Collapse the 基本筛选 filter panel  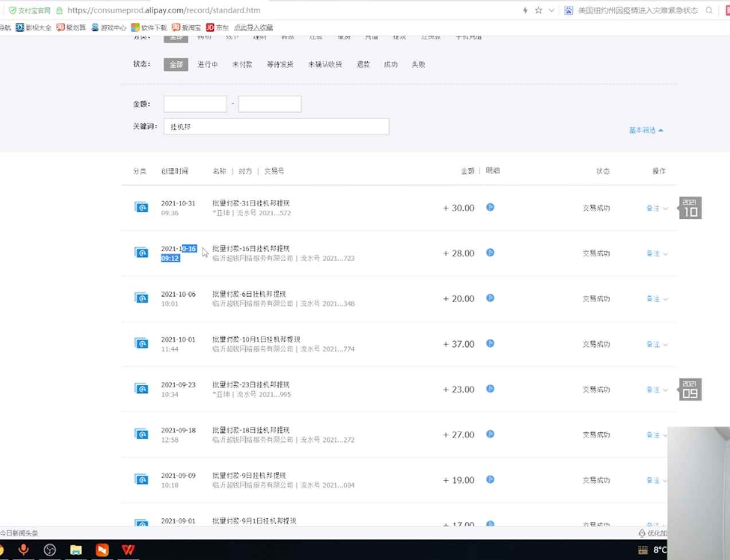coord(646,130)
